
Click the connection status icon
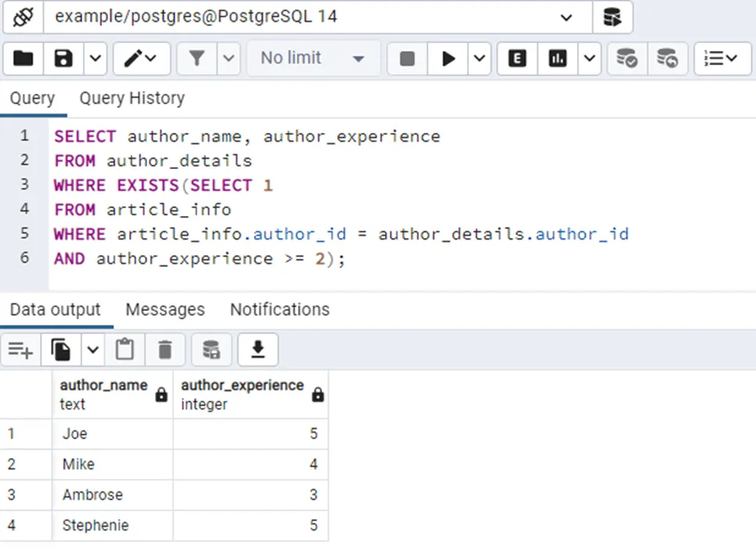click(x=23, y=16)
